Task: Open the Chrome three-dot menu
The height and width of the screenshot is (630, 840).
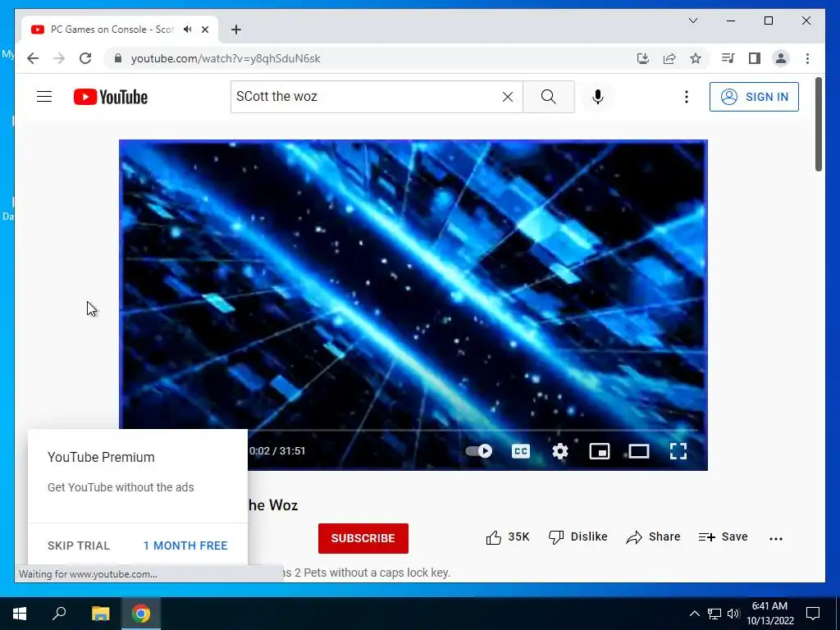Action: [807, 58]
